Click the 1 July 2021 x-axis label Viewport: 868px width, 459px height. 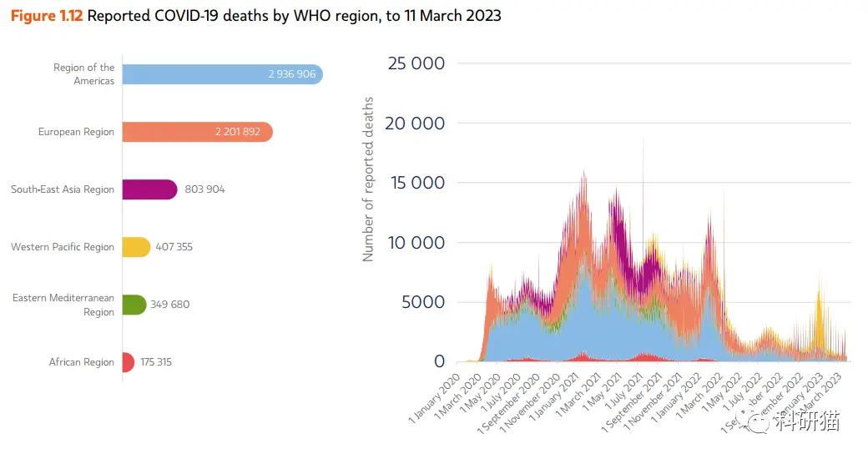coord(623,391)
